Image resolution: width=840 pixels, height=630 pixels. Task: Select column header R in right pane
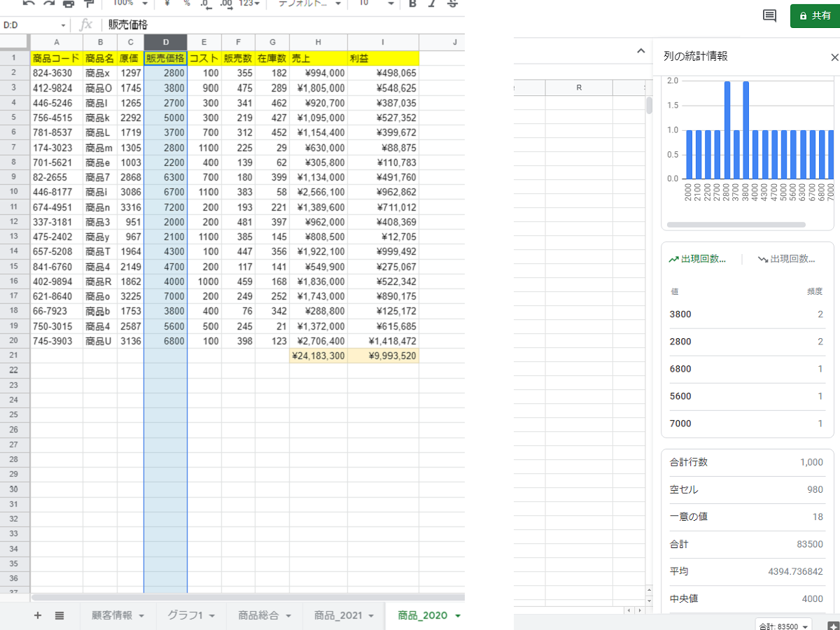click(x=579, y=87)
